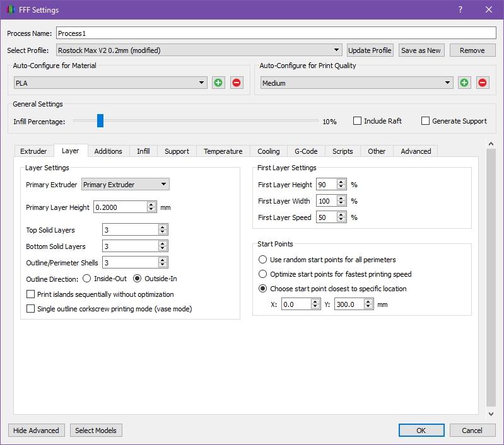Click red remove icon beside PLA material
504x445 pixels.
coord(237,83)
